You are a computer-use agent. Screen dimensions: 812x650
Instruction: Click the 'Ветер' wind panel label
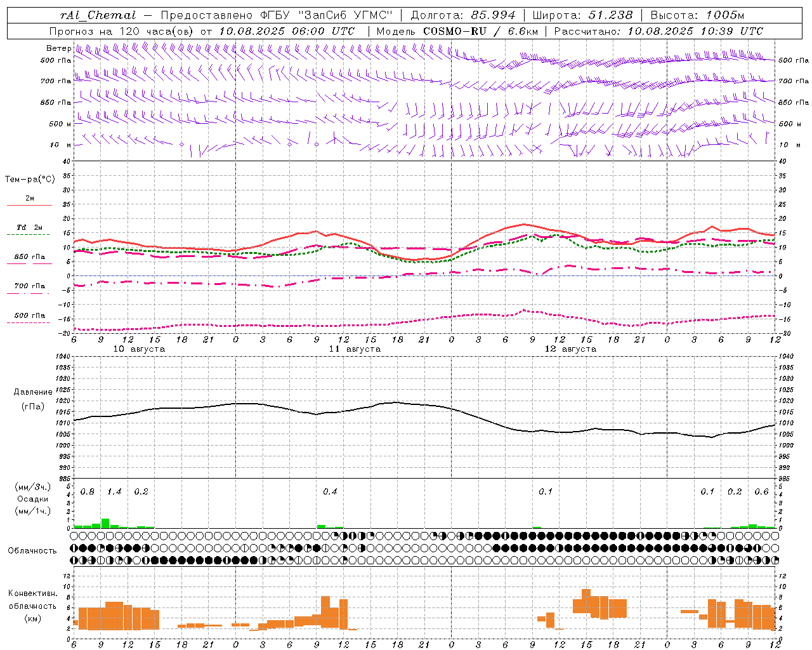tap(58, 48)
